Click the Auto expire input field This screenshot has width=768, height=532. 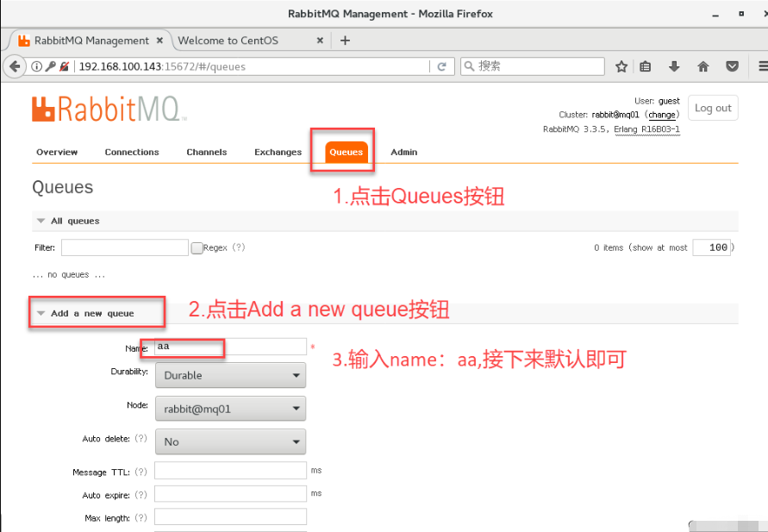pos(230,493)
